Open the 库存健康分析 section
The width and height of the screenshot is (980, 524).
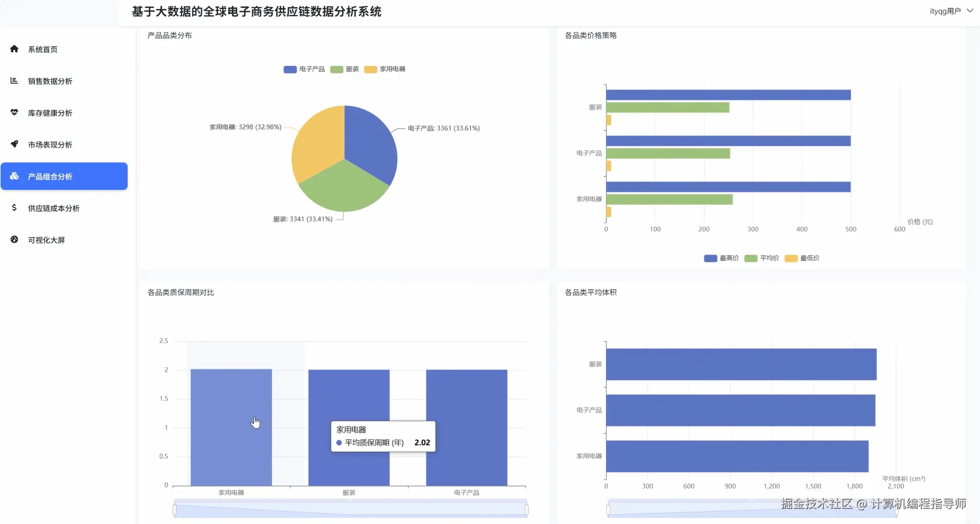[50, 113]
